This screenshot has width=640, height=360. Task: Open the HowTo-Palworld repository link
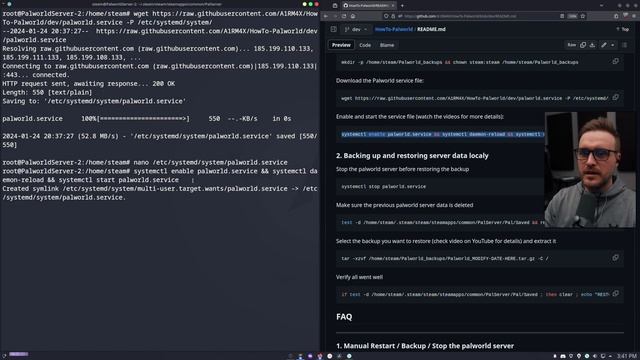(x=393, y=29)
